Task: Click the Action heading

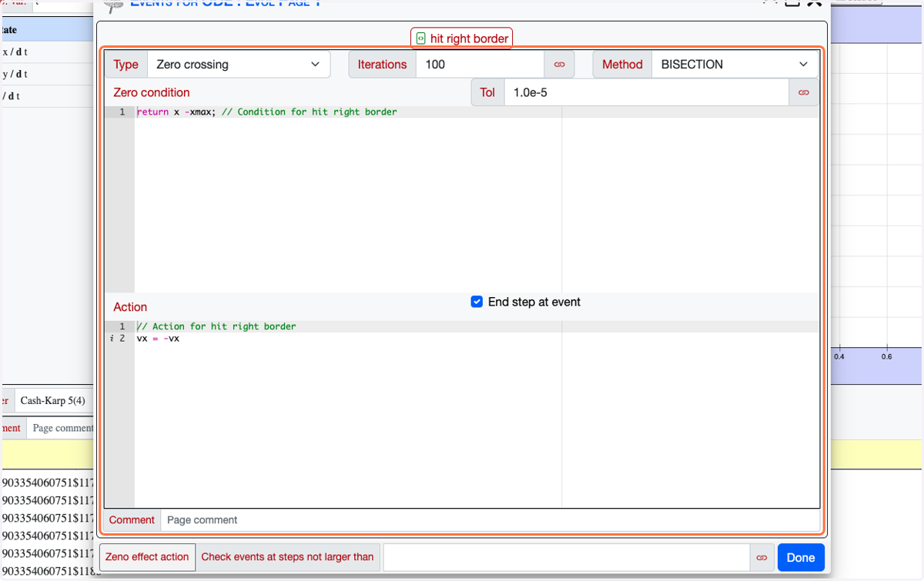Action: 130,307
